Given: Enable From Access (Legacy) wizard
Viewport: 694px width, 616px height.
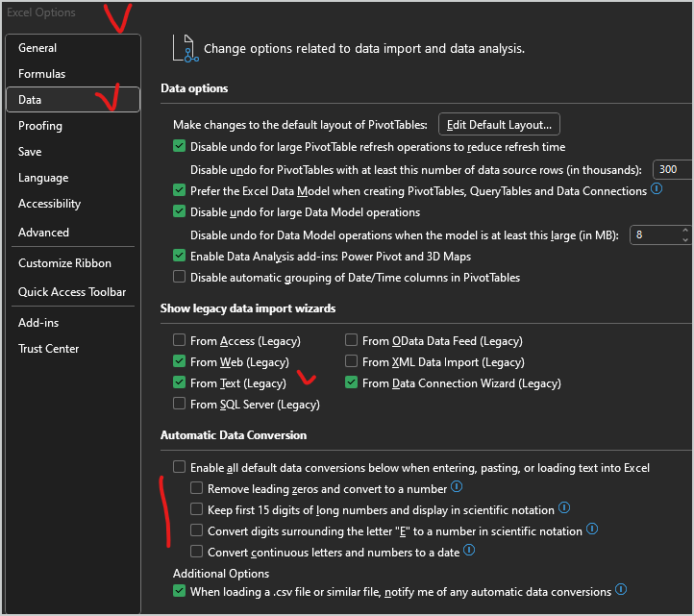Looking at the screenshot, I should (x=179, y=340).
